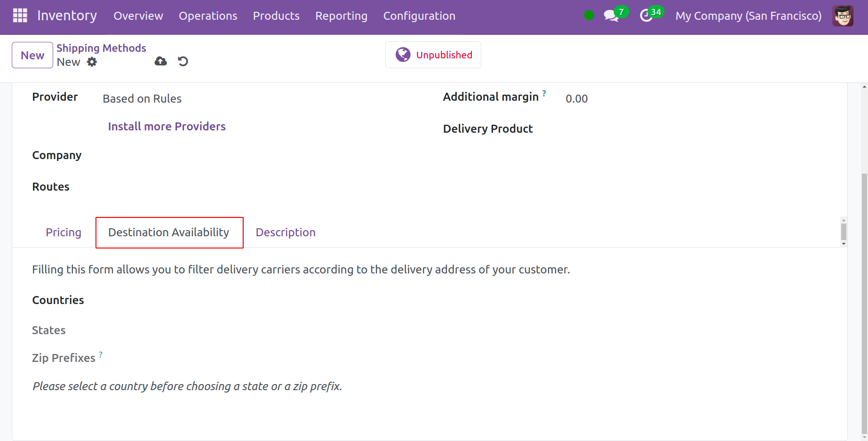Open the apps grid home menu
This screenshot has width=868, height=441.
[20, 16]
